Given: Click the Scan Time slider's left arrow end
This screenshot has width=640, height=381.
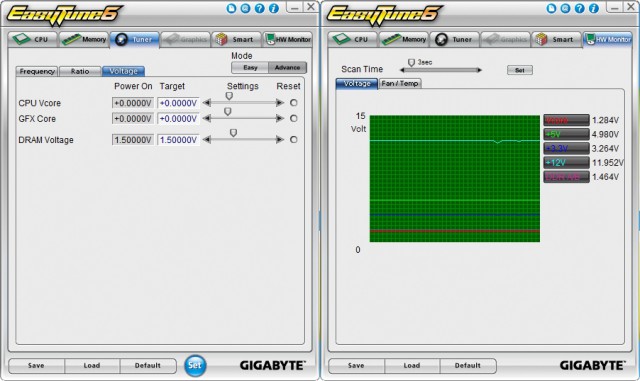Looking at the screenshot, I should coord(402,70).
